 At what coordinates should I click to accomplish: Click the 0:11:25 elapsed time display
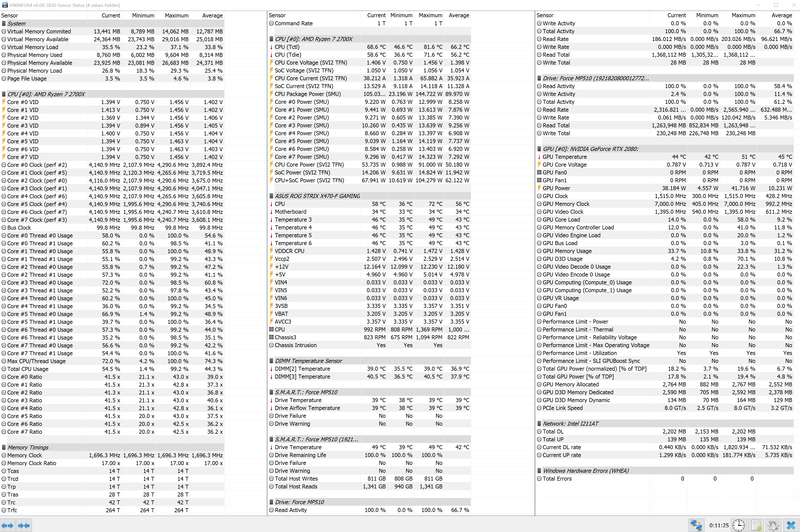click(x=719, y=526)
